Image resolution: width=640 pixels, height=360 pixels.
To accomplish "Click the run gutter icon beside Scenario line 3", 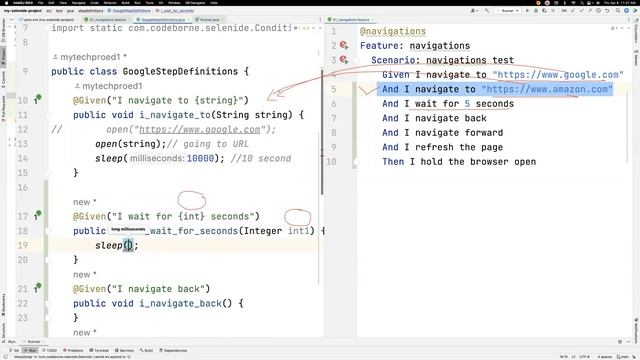I will (344, 60).
